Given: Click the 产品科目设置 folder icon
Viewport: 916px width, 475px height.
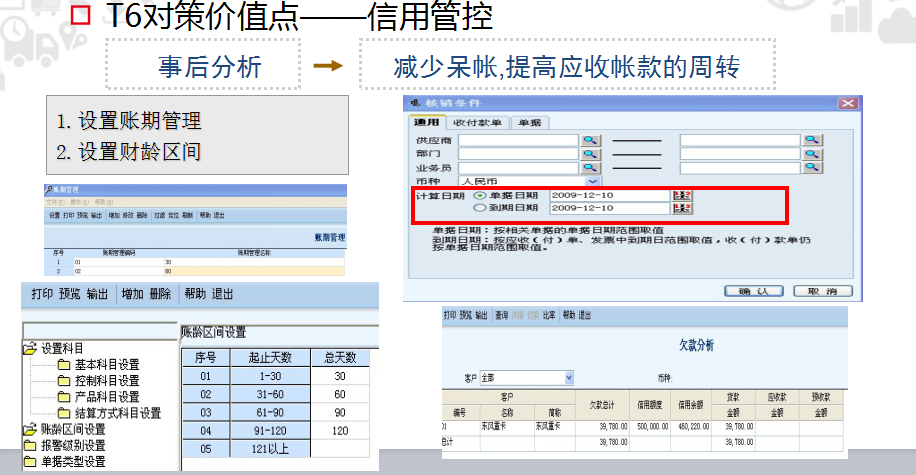Looking at the screenshot, I should [64, 397].
